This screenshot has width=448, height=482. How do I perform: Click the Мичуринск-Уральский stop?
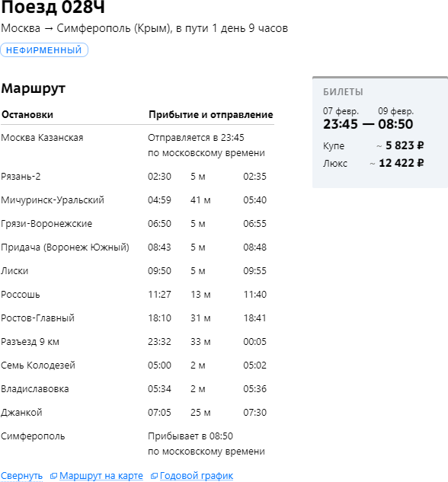point(53,200)
